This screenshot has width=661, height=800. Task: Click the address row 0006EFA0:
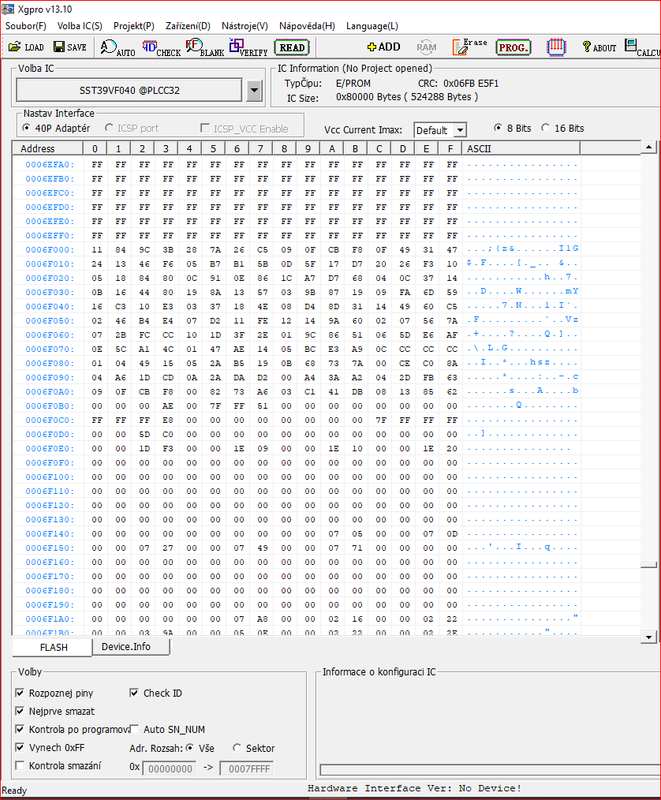pos(49,164)
